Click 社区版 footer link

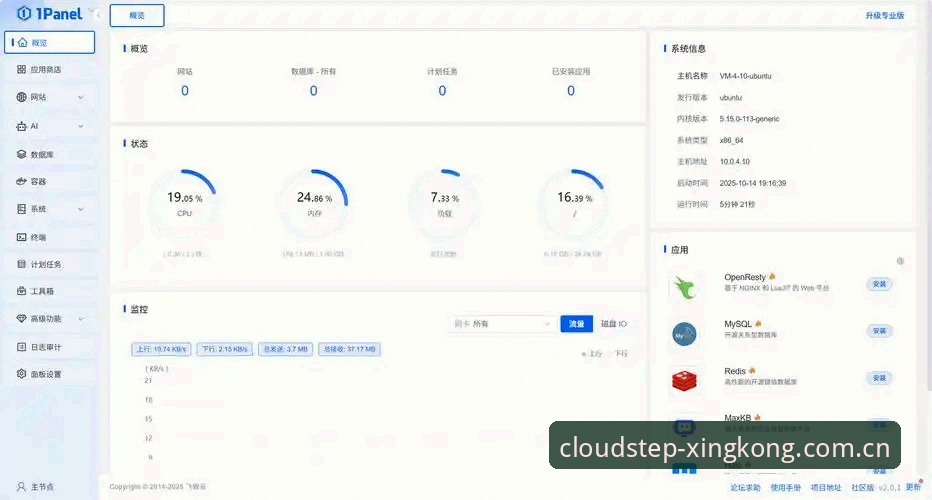pos(862,488)
